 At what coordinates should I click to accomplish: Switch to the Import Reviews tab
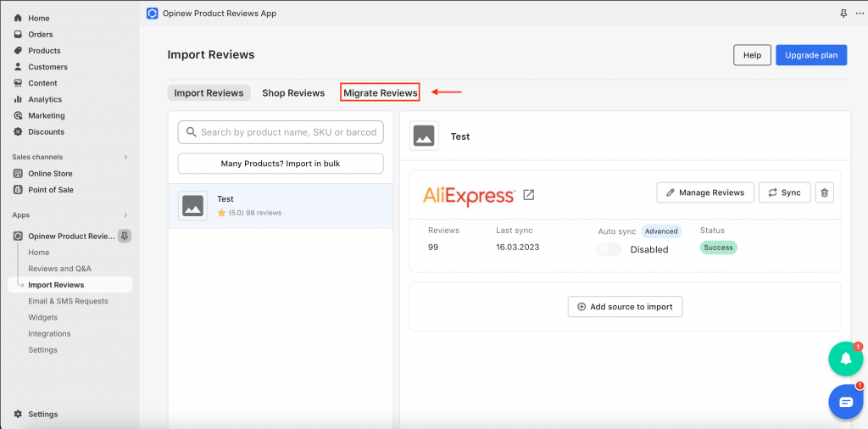(209, 93)
